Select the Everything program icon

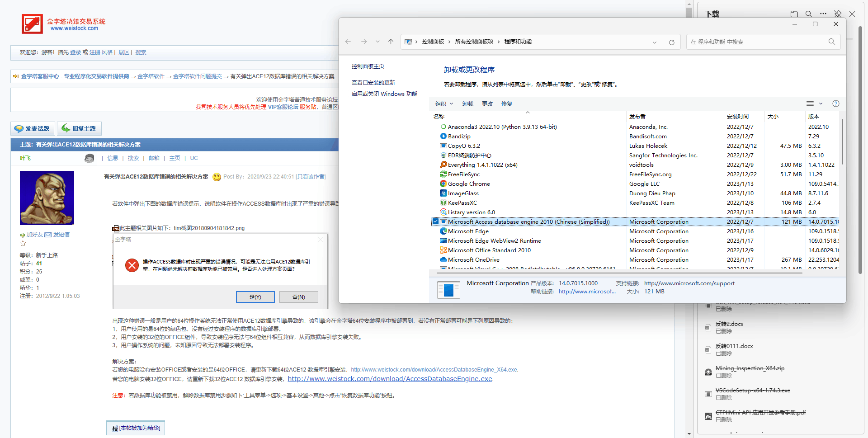[443, 165]
